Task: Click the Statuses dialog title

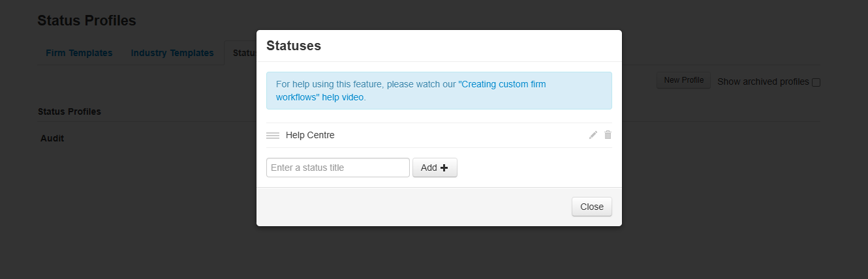Action: tap(294, 46)
